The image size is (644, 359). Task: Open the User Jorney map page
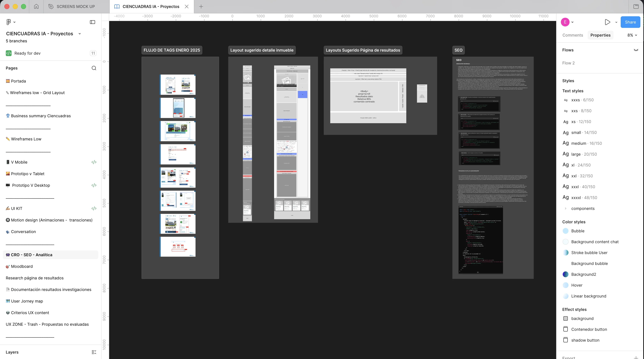point(51,301)
